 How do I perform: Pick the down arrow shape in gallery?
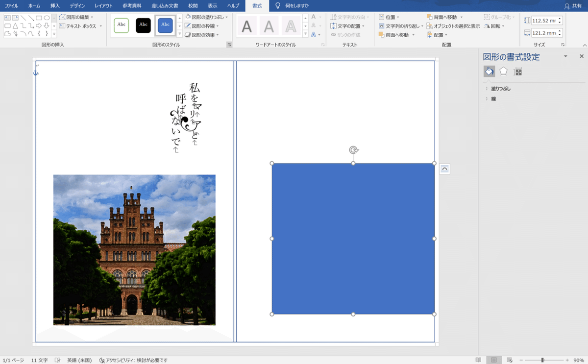pyautogui.click(x=47, y=25)
